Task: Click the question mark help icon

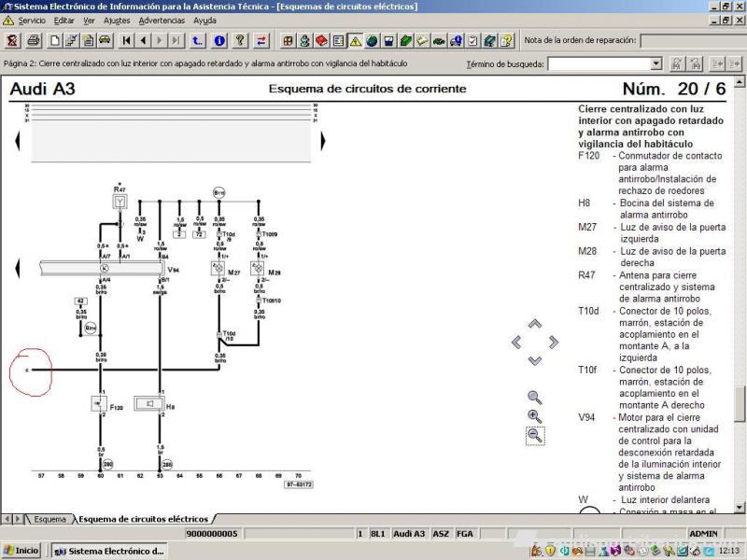Action: (x=240, y=40)
